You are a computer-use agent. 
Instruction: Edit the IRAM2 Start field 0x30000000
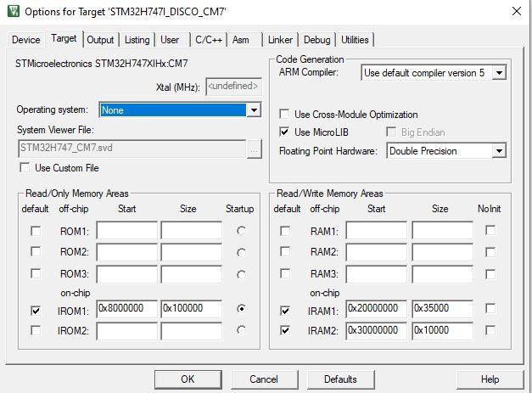point(376,331)
